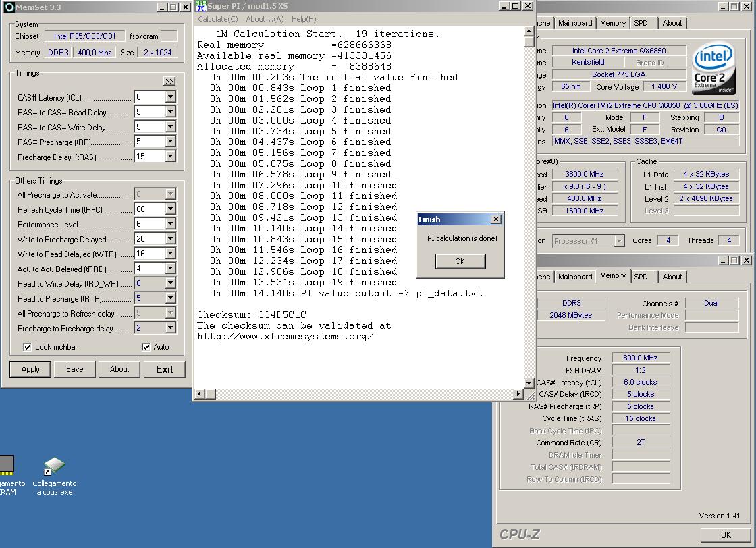756x548 pixels.
Task: Click the Super PI title bar icon
Action: pyautogui.click(x=201, y=6)
